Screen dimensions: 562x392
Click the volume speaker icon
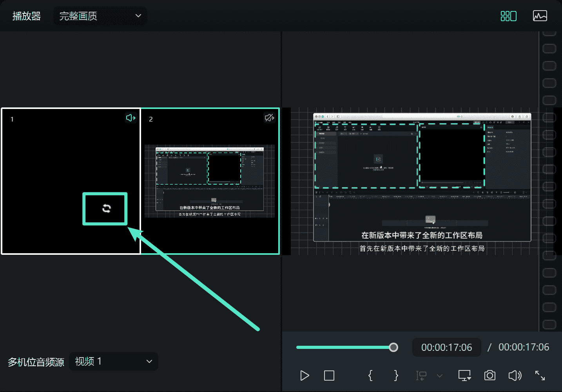pyautogui.click(x=515, y=376)
